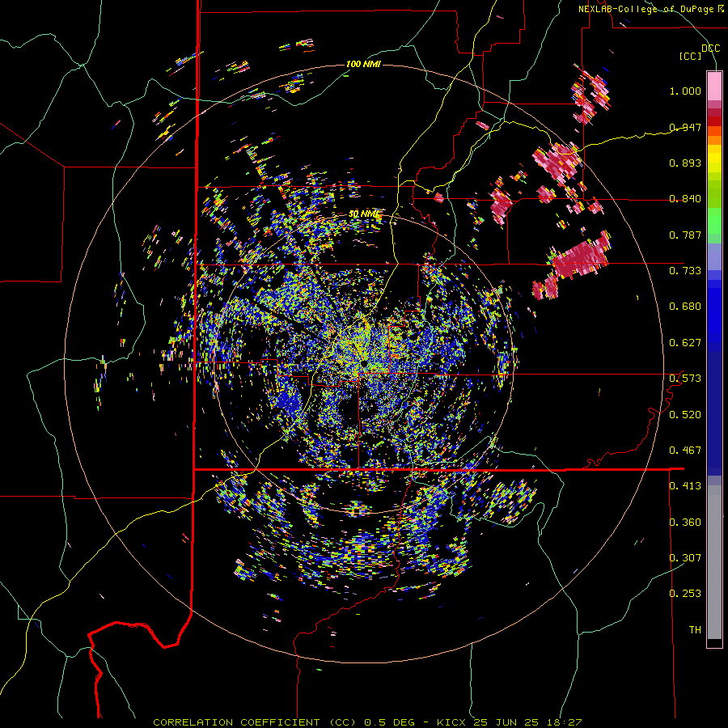728x728 pixels.
Task: Click the 0.467 legend value
Action: click(x=685, y=451)
